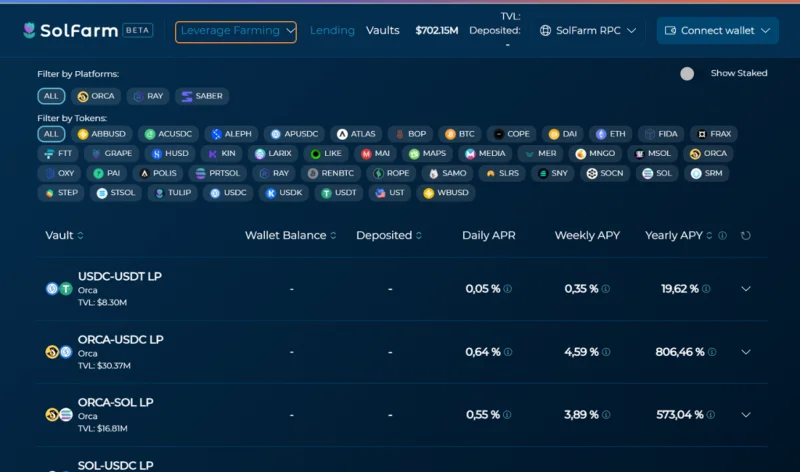The width and height of the screenshot is (800, 472).
Task: Click the SOL token icon
Action: 647,173
